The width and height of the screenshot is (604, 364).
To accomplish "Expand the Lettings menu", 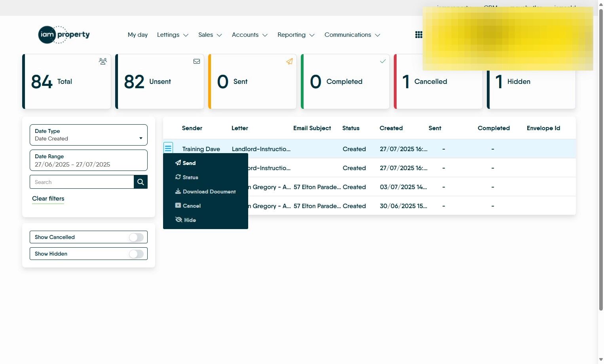I will (173, 35).
